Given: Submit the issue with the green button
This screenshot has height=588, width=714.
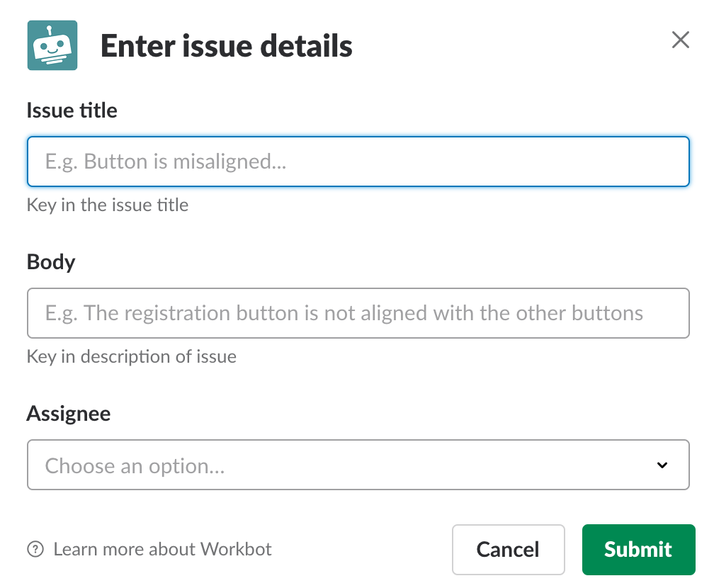Looking at the screenshot, I should click(x=638, y=550).
